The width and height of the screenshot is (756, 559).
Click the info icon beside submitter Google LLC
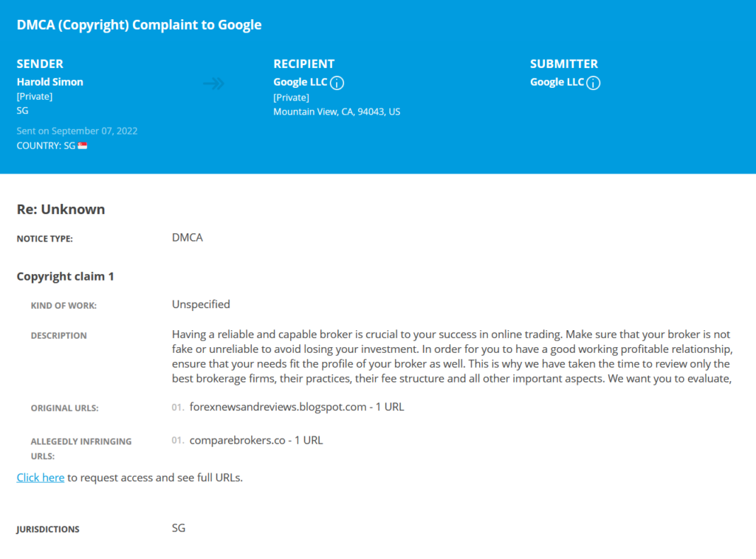(594, 83)
